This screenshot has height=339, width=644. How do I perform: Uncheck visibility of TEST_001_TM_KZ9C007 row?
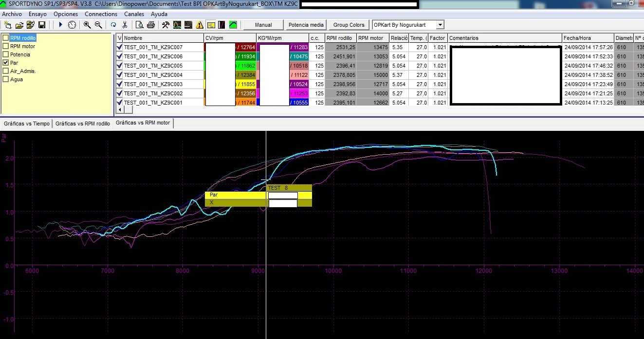tap(119, 47)
